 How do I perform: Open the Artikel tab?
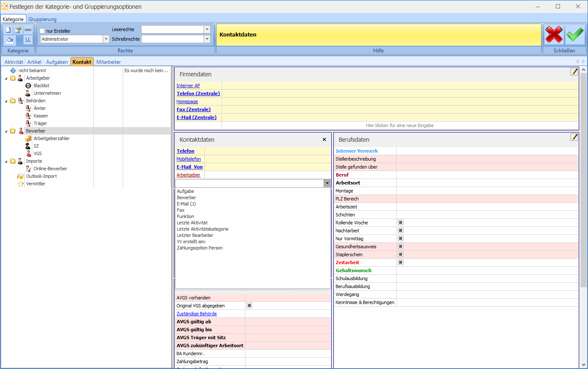pos(34,62)
